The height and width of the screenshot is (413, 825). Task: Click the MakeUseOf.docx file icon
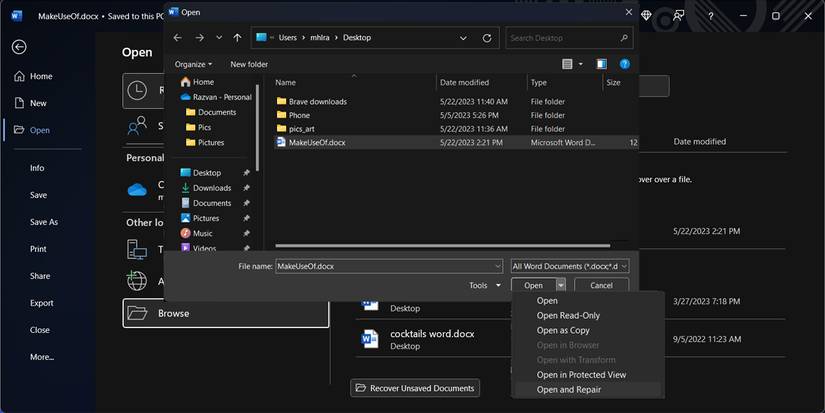pyautogui.click(x=281, y=143)
